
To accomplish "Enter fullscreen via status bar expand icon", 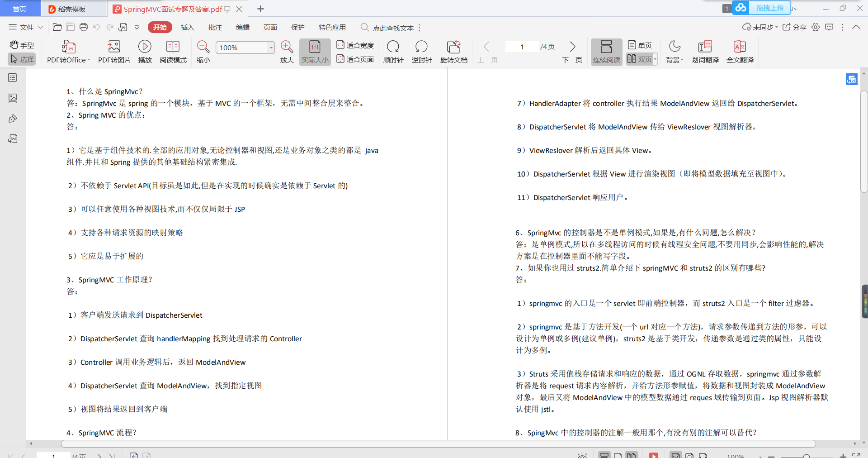I will [x=856, y=456].
